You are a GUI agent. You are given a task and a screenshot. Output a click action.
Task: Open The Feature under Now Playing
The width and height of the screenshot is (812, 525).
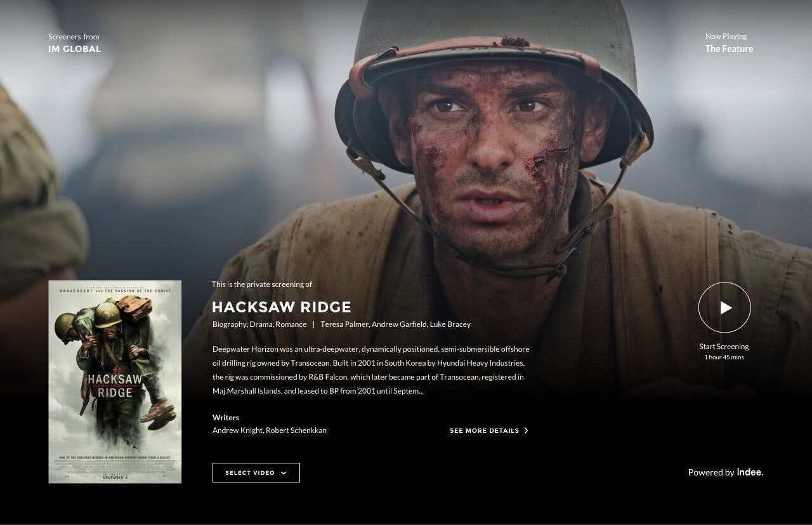729,49
